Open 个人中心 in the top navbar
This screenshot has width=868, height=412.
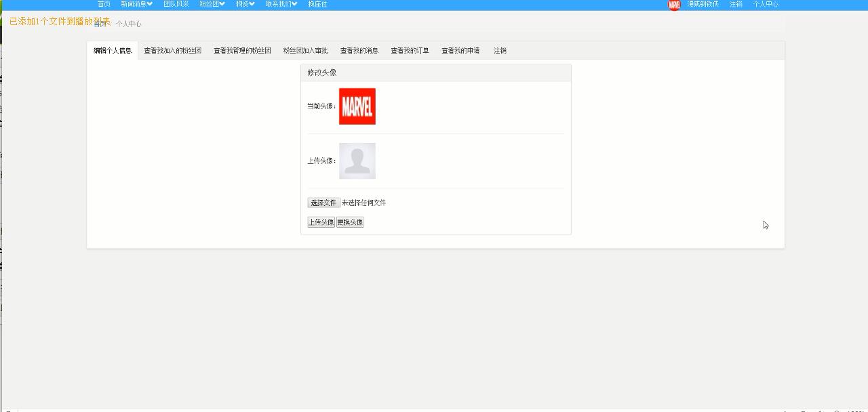tap(766, 4)
